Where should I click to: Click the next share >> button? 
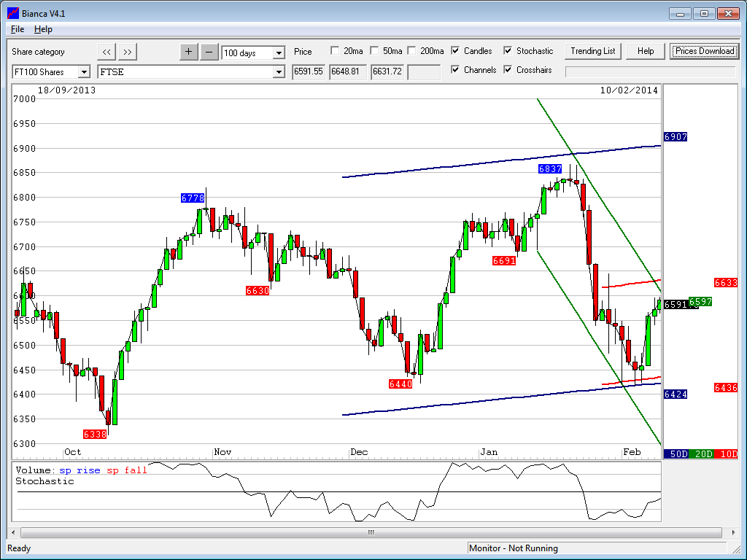click(127, 52)
